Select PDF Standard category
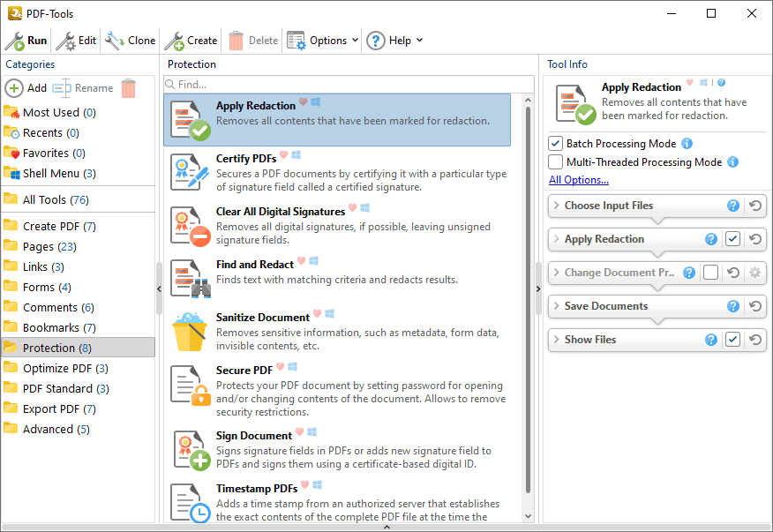This screenshot has height=532, width=773. click(x=56, y=388)
